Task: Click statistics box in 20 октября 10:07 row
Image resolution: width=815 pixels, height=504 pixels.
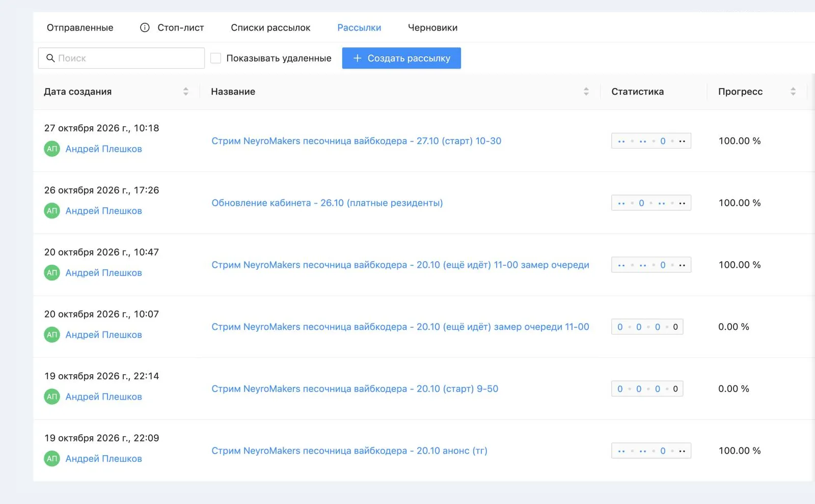Action: click(647, 327)
